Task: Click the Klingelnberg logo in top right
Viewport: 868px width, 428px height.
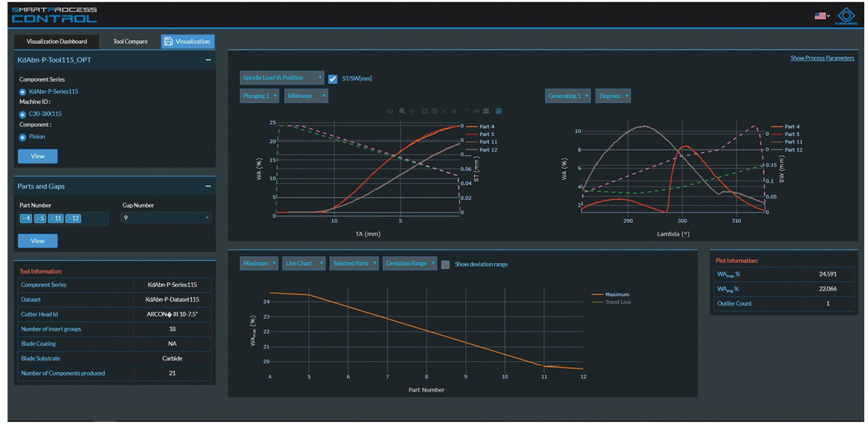Action: (846, 16)
